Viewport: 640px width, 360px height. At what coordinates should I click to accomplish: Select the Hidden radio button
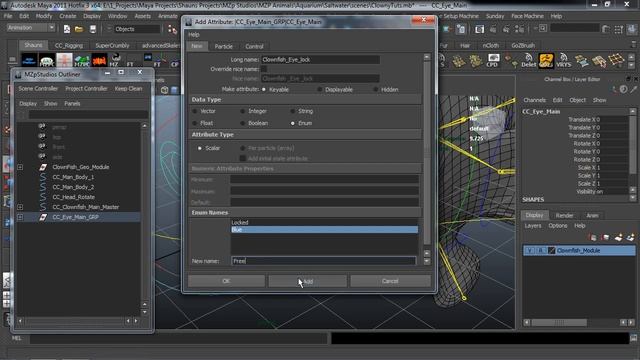pos(376,89)
